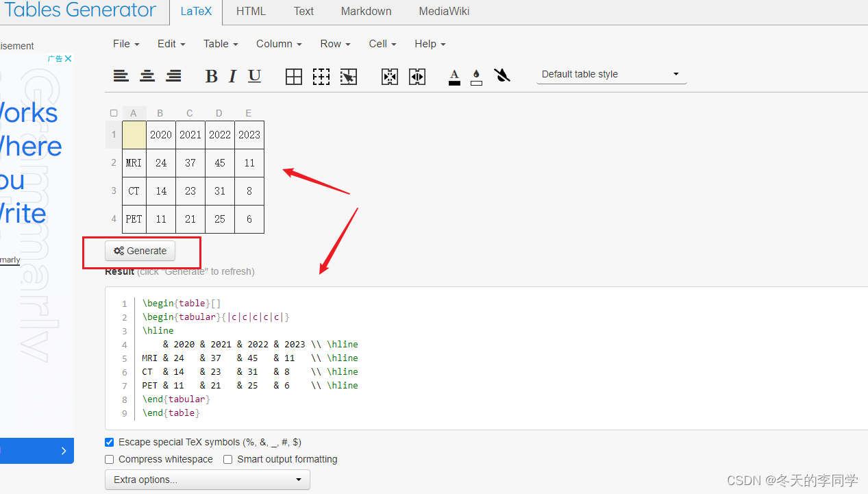Click the cell containing 37
The image size is (868, 494).
(x=190, y=163)
